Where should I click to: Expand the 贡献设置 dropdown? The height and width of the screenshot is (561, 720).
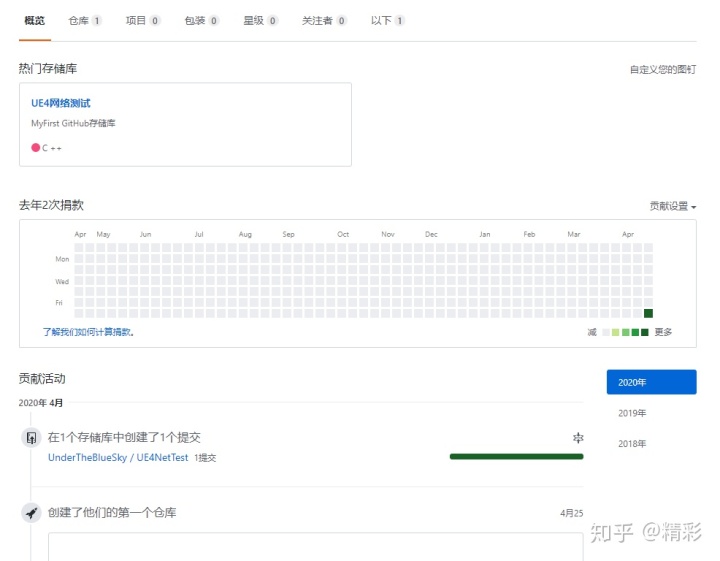673,206
